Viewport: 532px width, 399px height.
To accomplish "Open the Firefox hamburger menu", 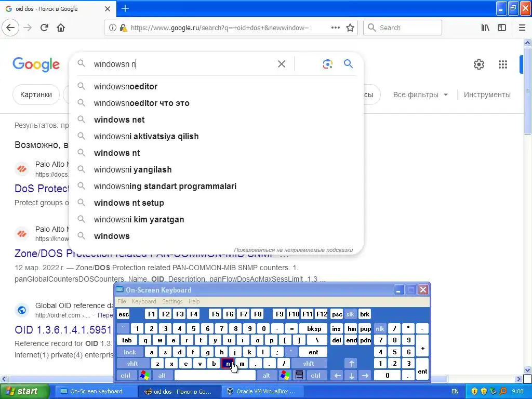I will [522, 28].
